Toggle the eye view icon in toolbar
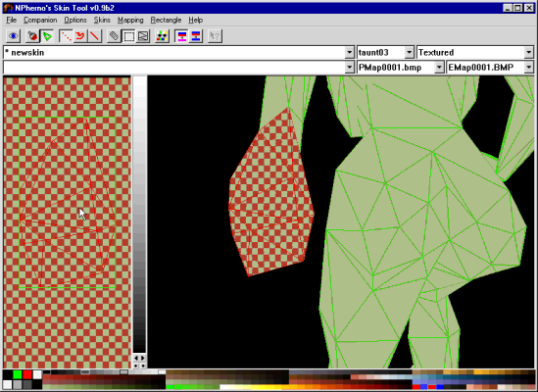 (14, 36)
